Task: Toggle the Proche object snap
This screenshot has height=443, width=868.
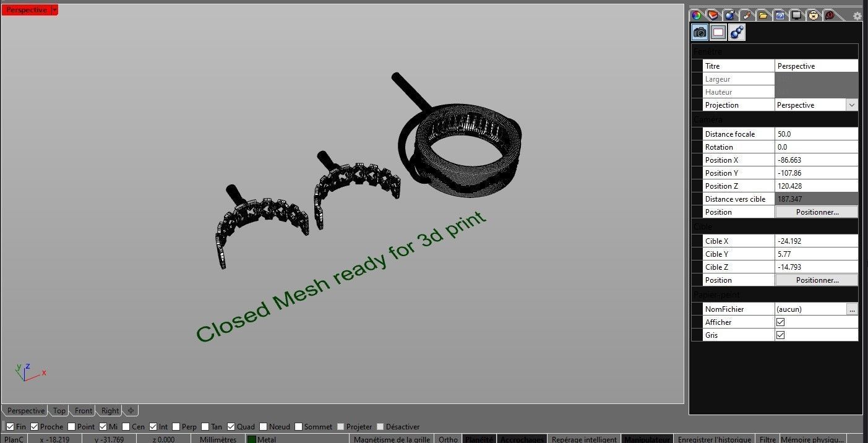Action: [35, 427]
